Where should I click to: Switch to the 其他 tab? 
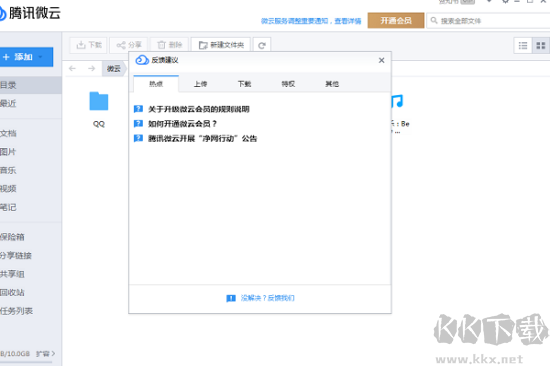point(332,84)
